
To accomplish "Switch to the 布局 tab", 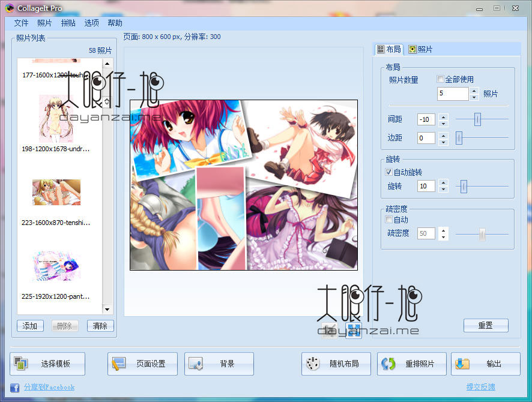I will click(x=389, y=49).
